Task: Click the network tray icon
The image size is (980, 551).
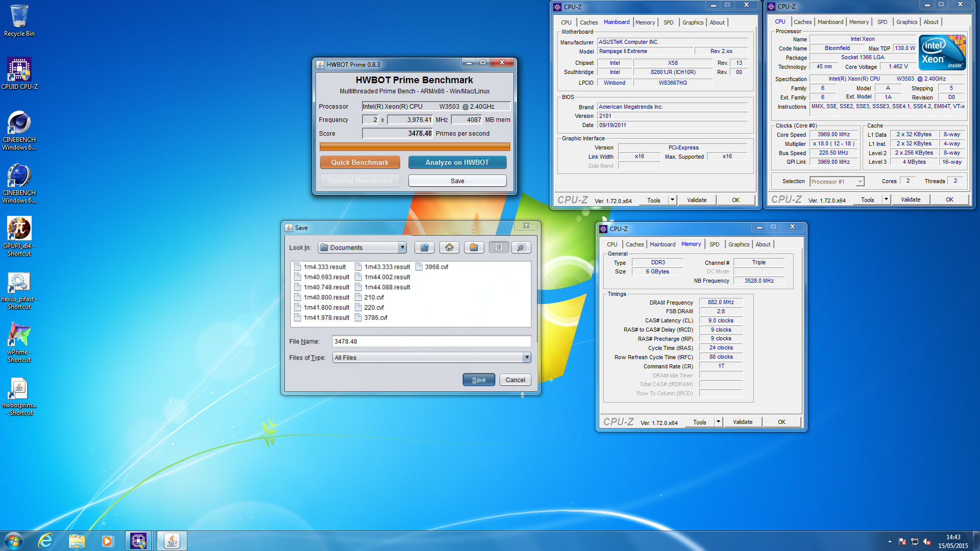Action: [915, 541]
